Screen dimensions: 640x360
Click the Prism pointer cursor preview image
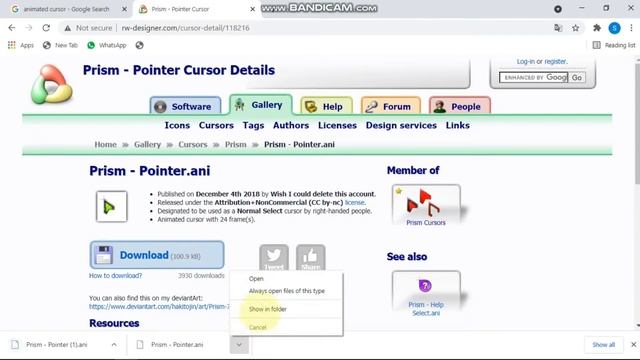pos(111,207)
